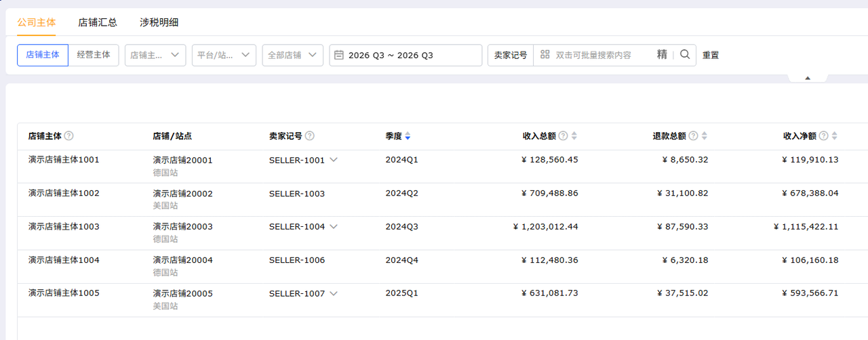Click cell 演示店铺主体1005
Viewport: 868px width, 340px height.
64,293
